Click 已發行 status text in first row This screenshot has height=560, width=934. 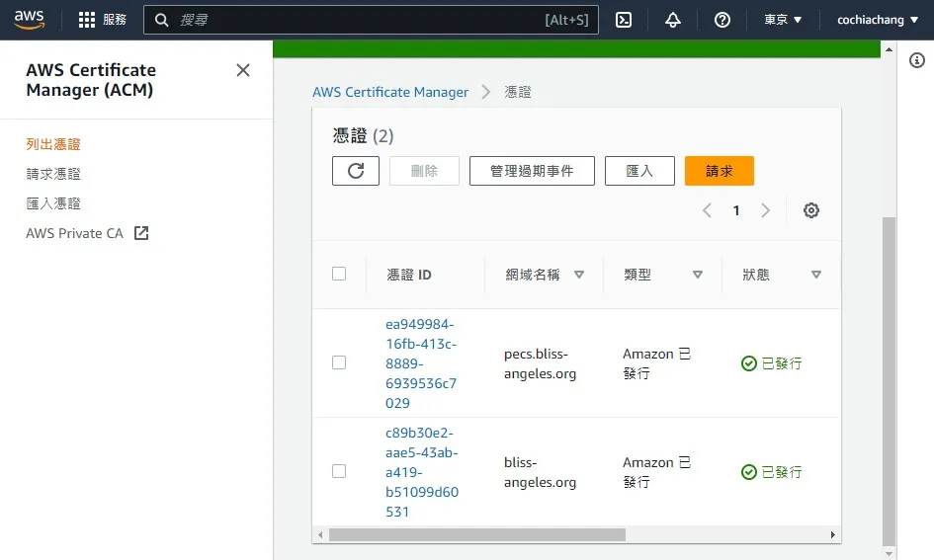[782, 363]
